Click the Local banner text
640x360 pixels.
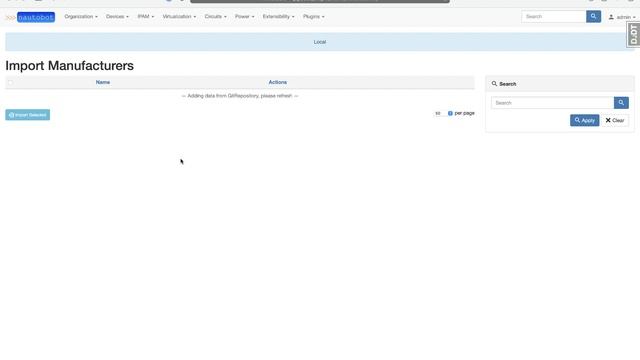[x=320, y=42]
